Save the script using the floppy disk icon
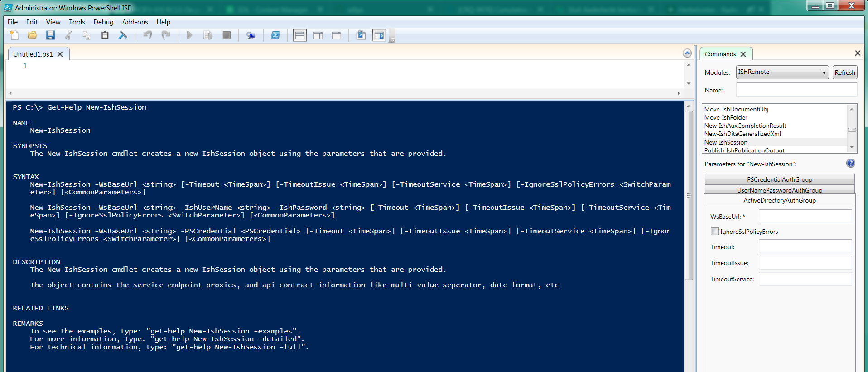The width and height of the screenshot is (868, 372). [50, 35]
